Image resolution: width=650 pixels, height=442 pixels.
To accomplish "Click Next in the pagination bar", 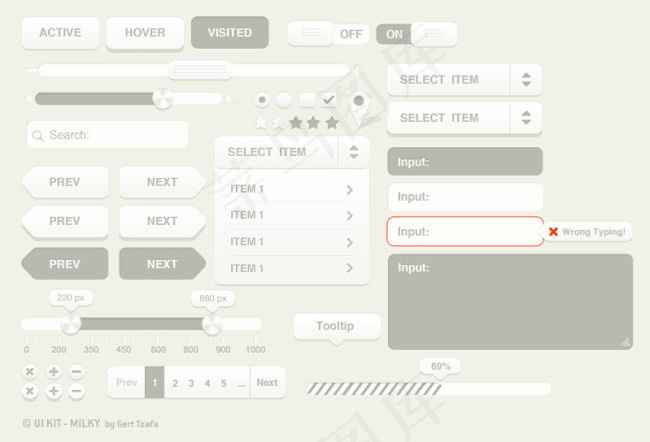I will pos(267,383).
